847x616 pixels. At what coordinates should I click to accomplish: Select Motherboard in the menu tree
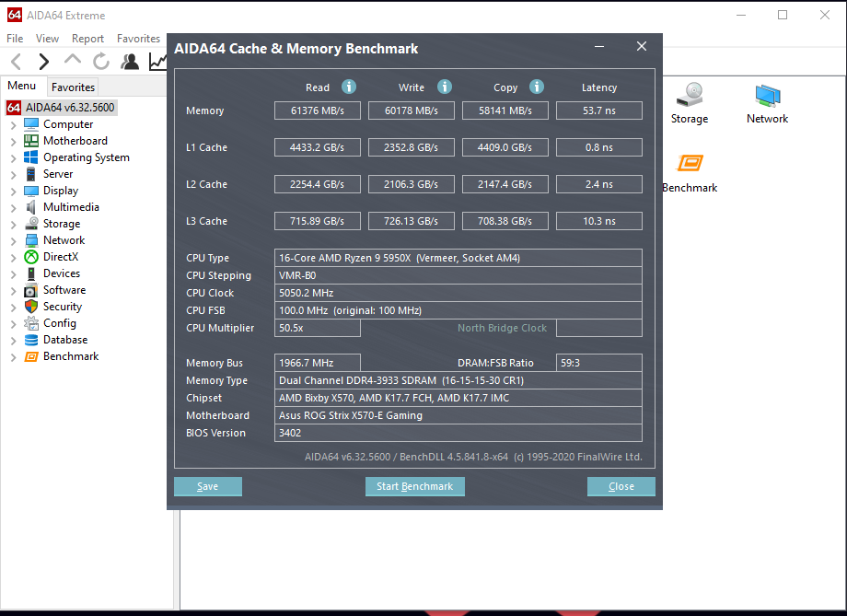coord(75,141)
